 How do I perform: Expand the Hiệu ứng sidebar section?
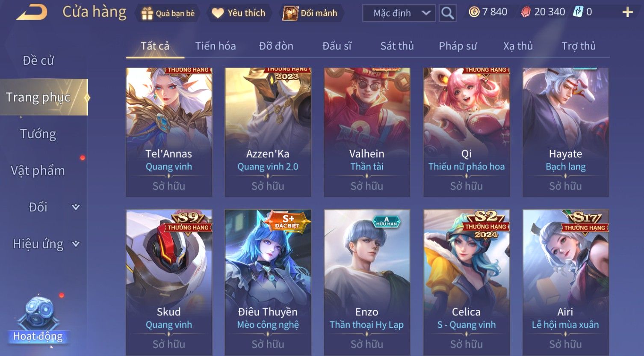coord(76,244)
